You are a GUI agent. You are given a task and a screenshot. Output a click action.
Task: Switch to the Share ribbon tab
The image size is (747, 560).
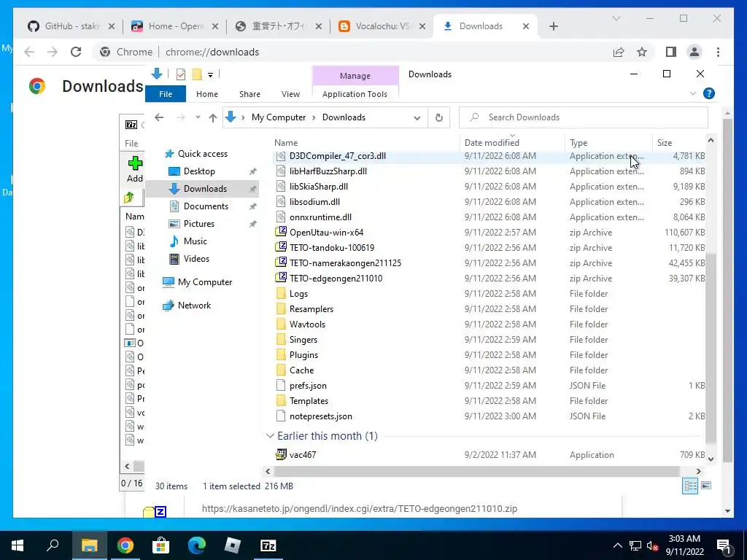pyautogui.click(x=249, y=94)
